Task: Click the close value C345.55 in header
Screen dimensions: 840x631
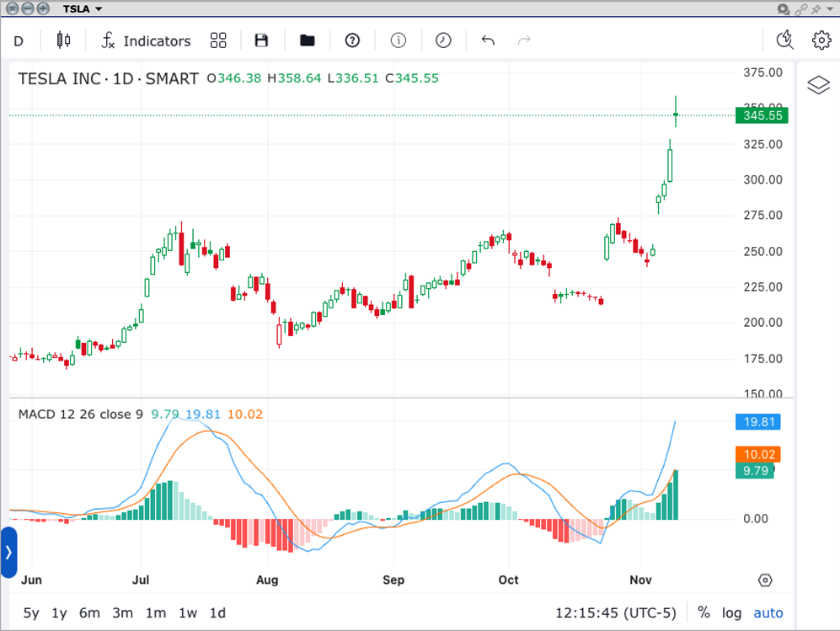Action: pos(412,78)
